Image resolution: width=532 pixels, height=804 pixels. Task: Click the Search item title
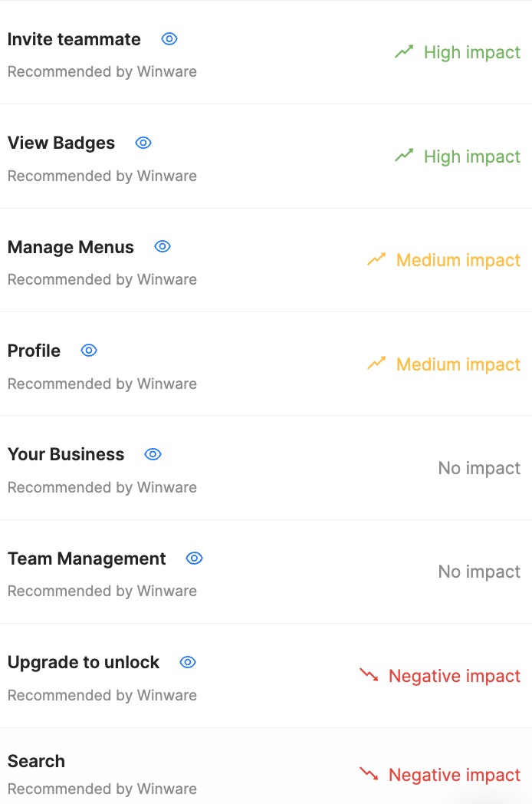(36, 762)
